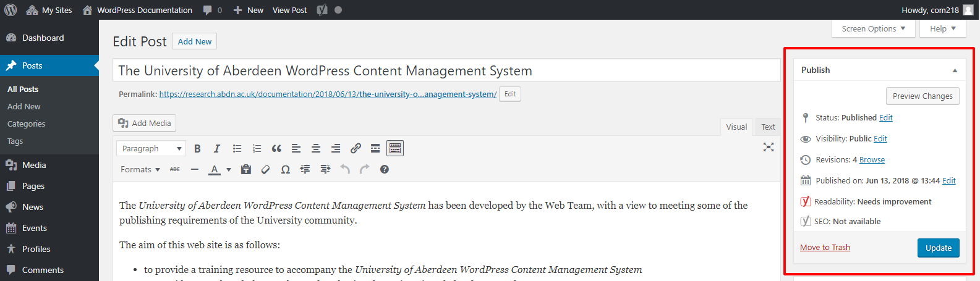The image size is (980, 281).
Task: Click the Update button
Action: 938,248
